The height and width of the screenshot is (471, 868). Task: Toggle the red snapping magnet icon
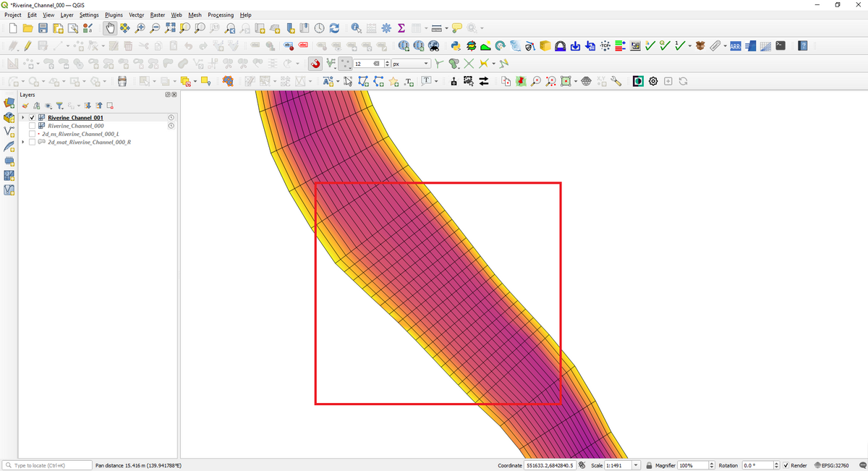tap(315, 64)
